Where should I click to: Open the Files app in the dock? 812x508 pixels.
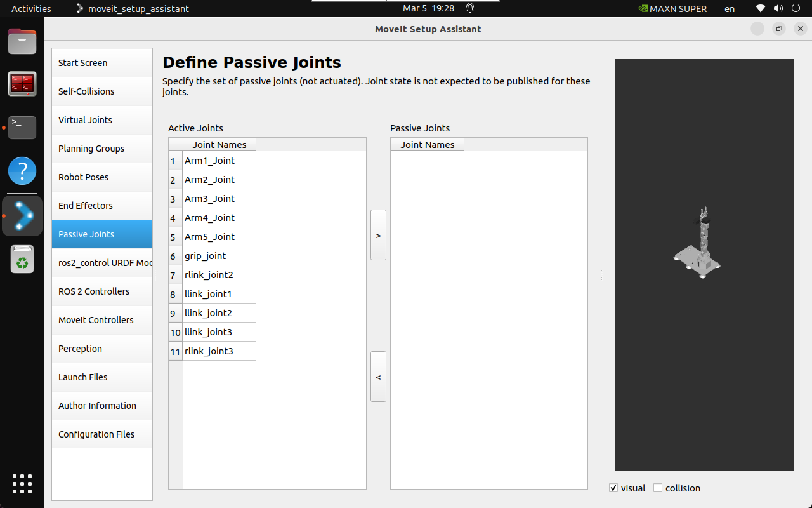[x=22, y=42]
